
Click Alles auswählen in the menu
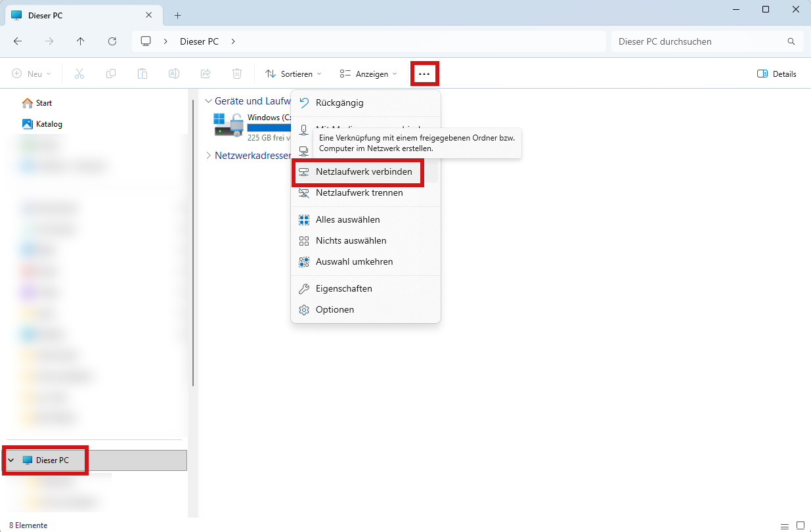click(x=347, y=220)
